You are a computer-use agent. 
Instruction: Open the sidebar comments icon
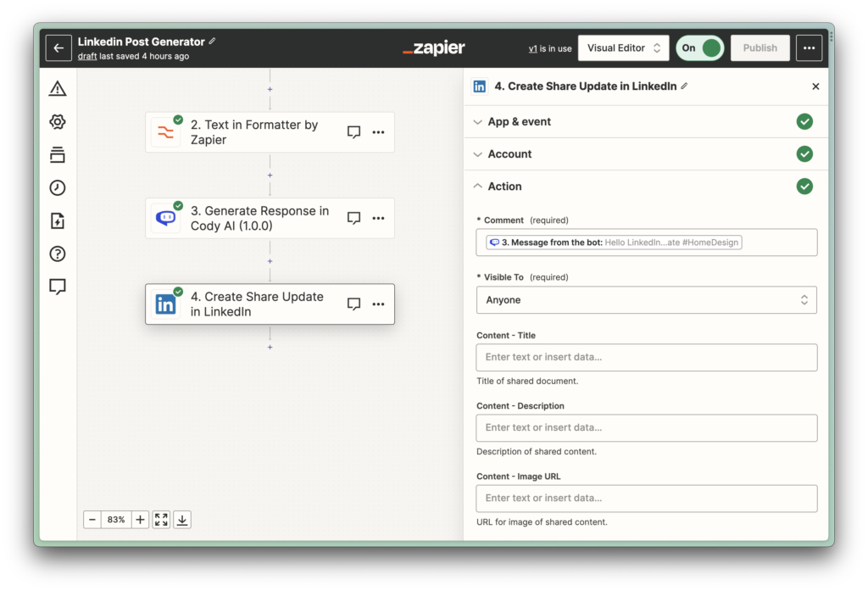point(58,287)
